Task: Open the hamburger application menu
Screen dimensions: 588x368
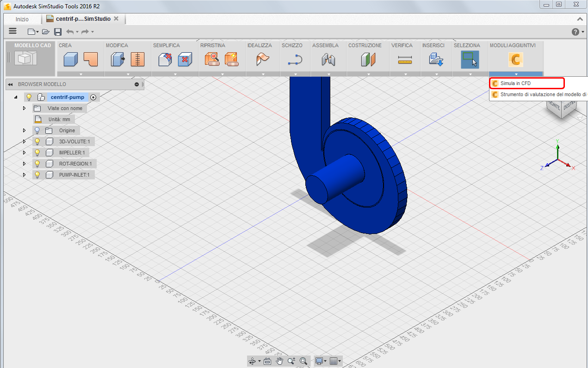Action: click(x=13, y=31)
